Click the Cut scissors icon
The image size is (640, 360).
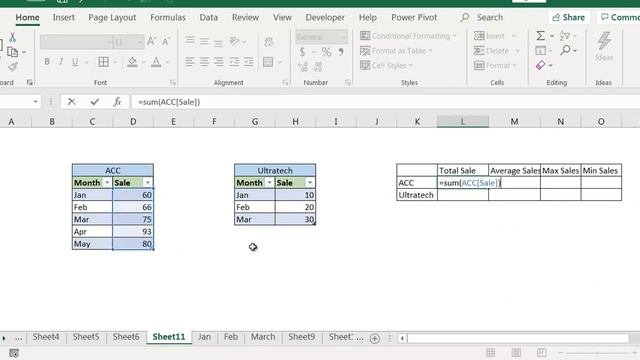point(12,38)
